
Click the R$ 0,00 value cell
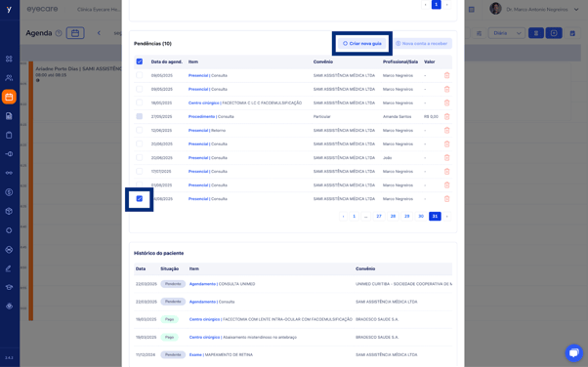pyautogui.click(x=431, y=116)
